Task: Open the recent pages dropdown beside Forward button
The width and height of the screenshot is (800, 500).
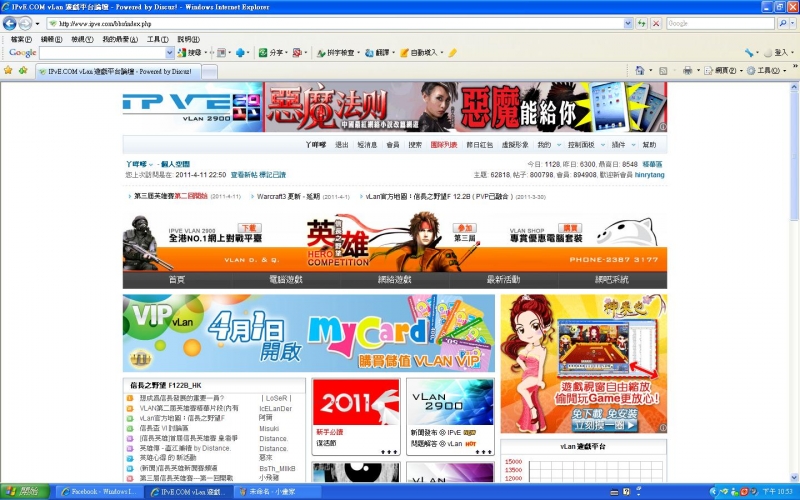Action: coord(37,23)
